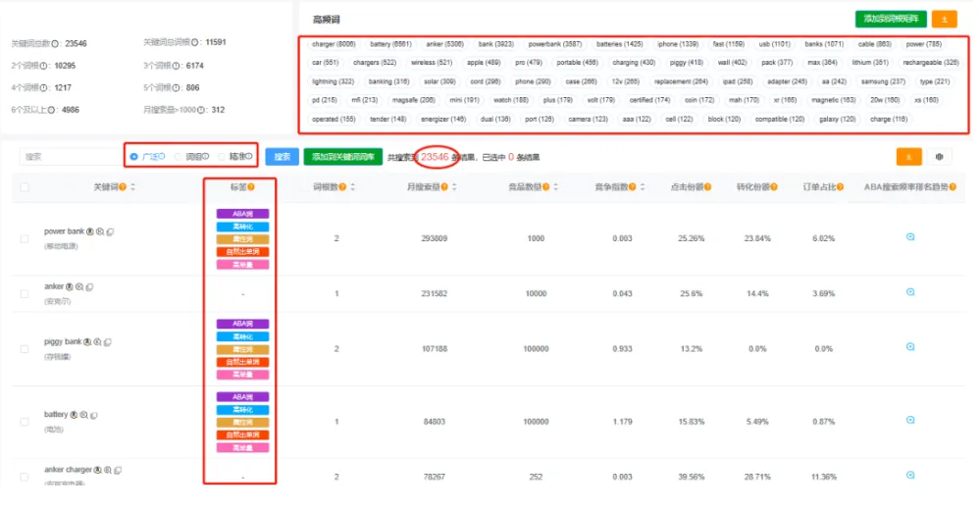The height and width of the screenshot is (510, 980).
Task: Click help icon on 订单占比 column header
Action: pyautogui.click(x=840, y=187)
